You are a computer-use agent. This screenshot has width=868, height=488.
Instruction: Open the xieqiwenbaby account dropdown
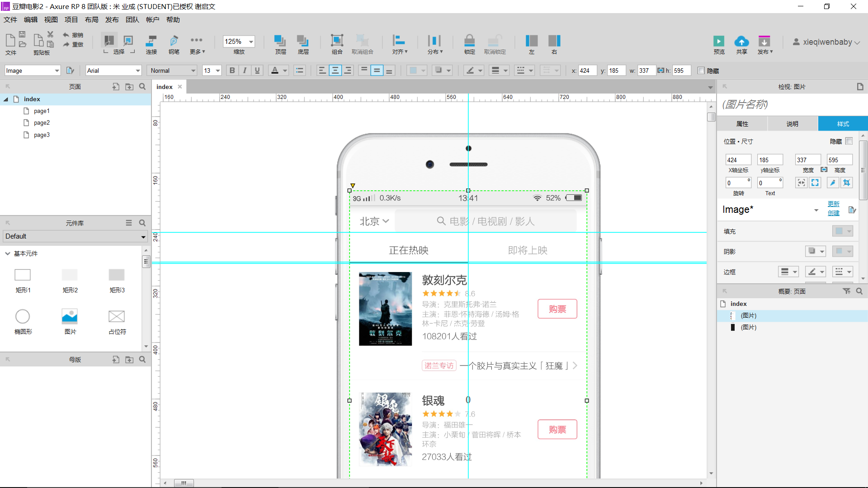point(826,42)
